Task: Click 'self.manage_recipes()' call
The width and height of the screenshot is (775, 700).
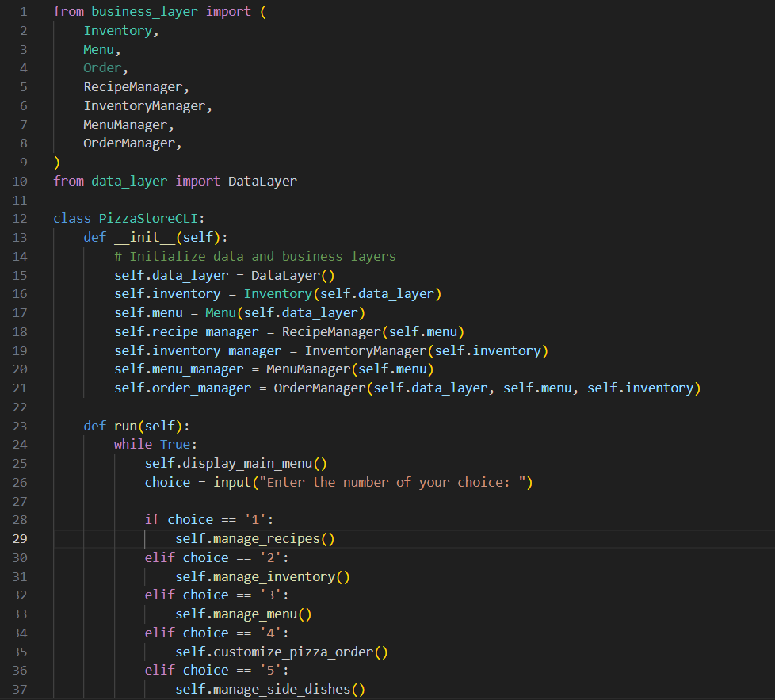Action: tap(255, 538)
